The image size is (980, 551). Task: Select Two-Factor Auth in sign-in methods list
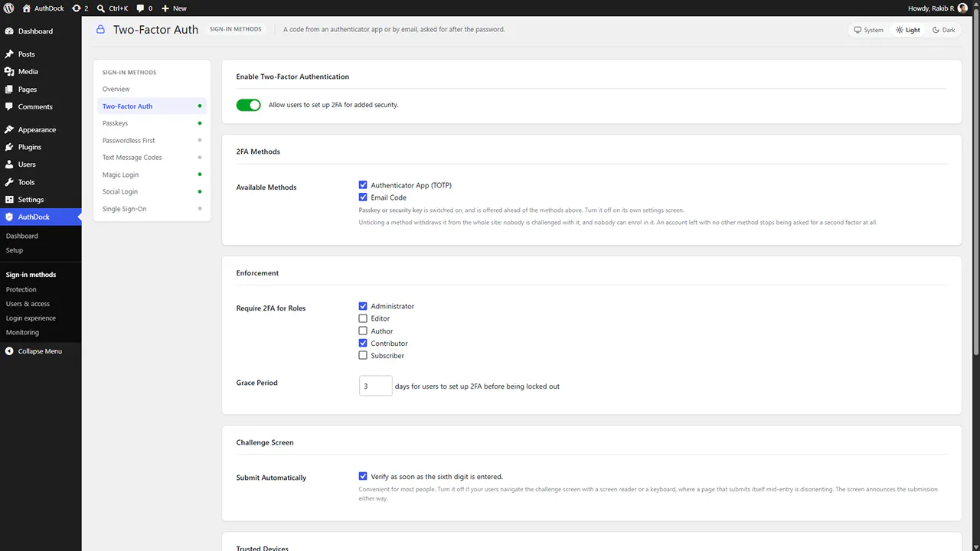152,106
